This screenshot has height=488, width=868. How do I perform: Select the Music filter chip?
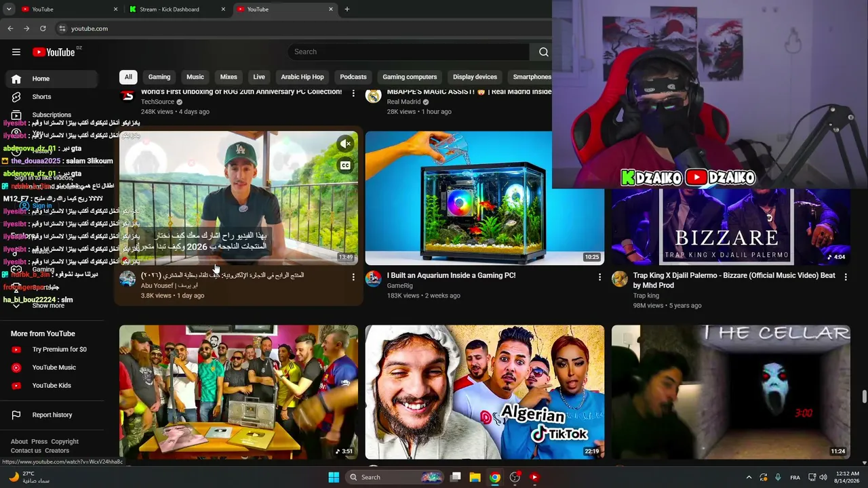click(x=195, y=77)
